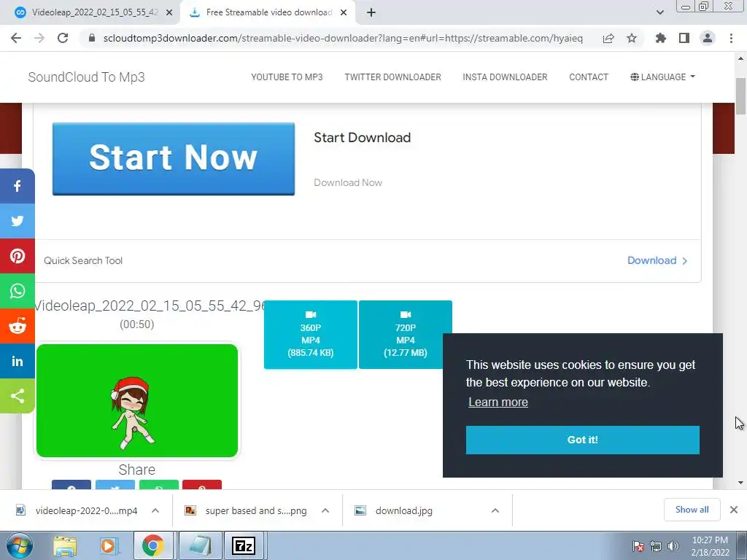The image size is (747, 560).
Task: Launch media player from taskbar
Action: [x=108, y=545]
